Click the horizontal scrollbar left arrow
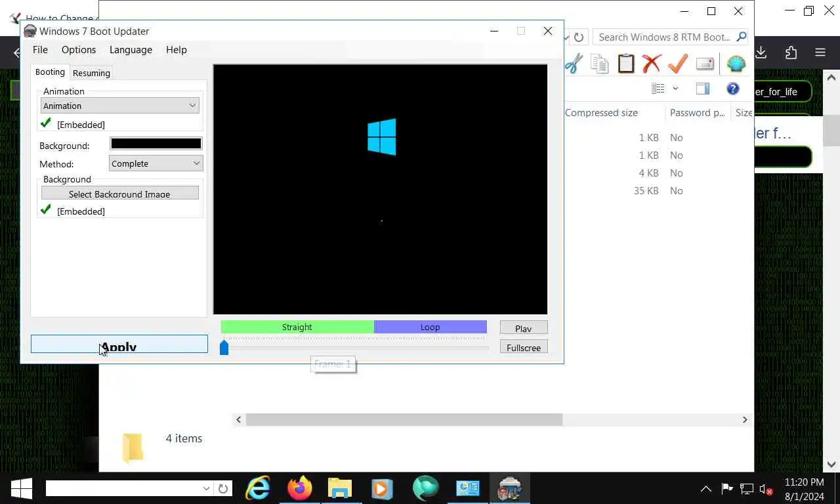The image size is (840, 504). 239,419
